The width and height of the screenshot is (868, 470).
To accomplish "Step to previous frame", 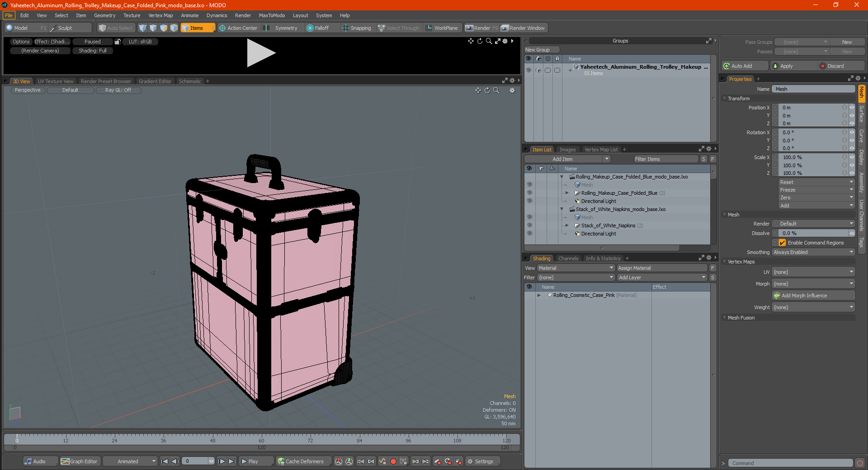I will (x=175, y=461).
